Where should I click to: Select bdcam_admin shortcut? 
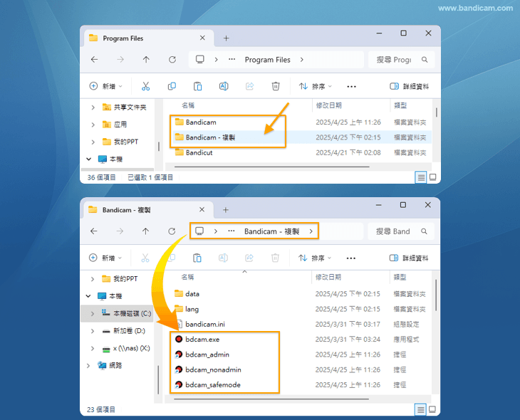(x=202, y=355)
